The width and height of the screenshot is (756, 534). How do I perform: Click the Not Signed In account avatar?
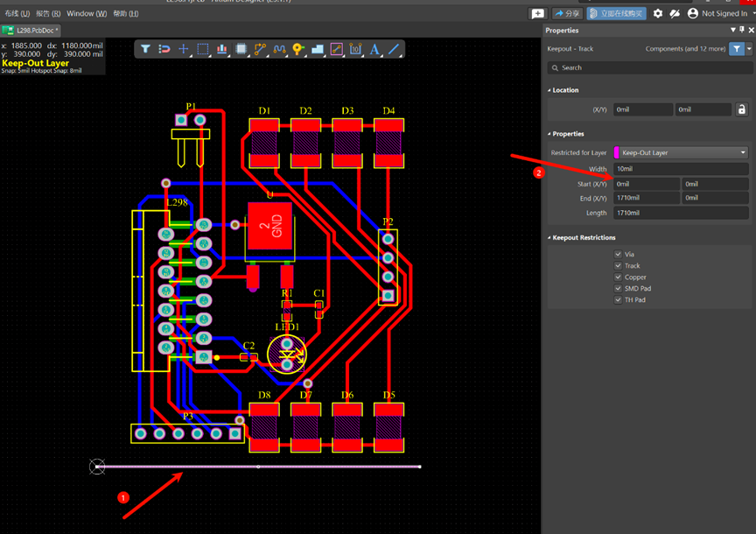tap(693, 13)
